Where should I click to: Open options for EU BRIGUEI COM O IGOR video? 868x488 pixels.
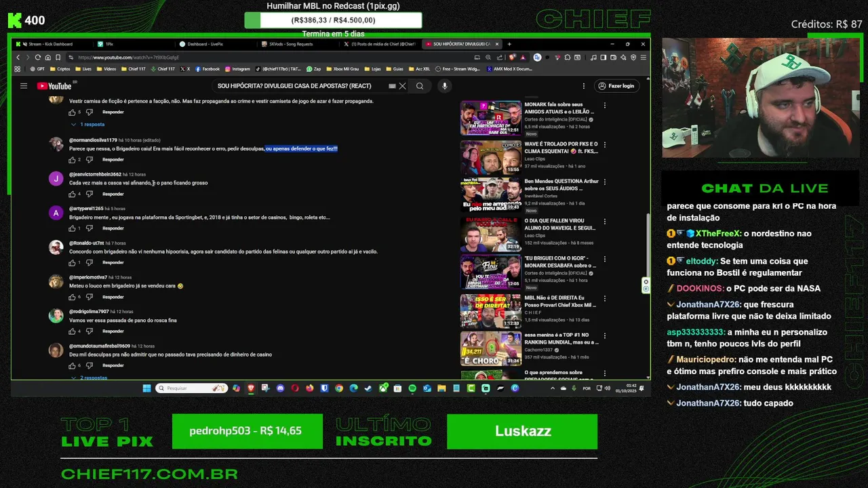(x=604, y=259)
